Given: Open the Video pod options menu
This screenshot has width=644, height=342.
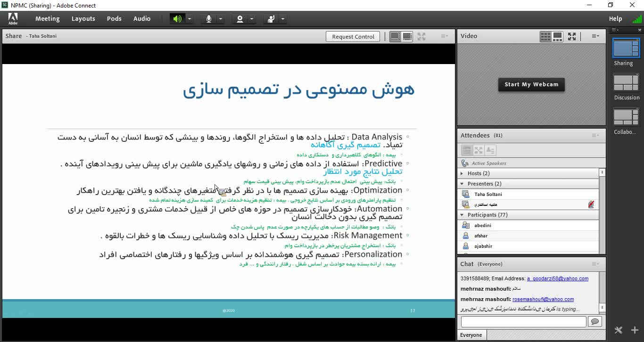Looking at the screenshot, I should coord(595,36).
